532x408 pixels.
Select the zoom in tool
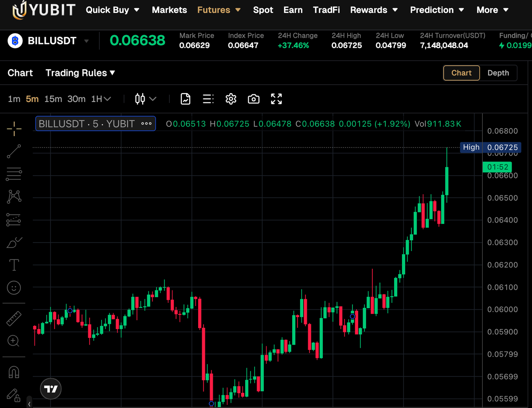coord(14,341)
